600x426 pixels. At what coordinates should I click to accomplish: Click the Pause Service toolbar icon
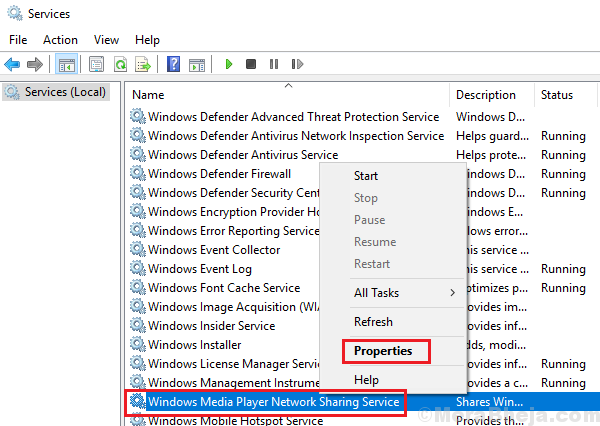[274, 64]
